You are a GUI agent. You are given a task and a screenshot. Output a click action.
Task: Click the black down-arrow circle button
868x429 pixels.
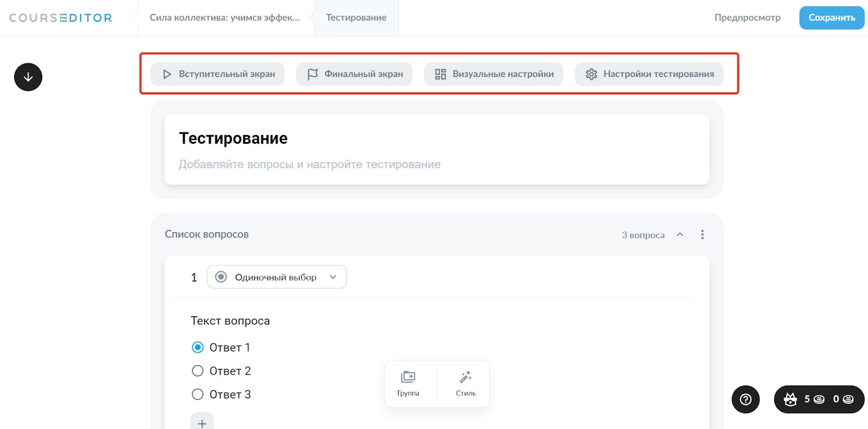28,77
